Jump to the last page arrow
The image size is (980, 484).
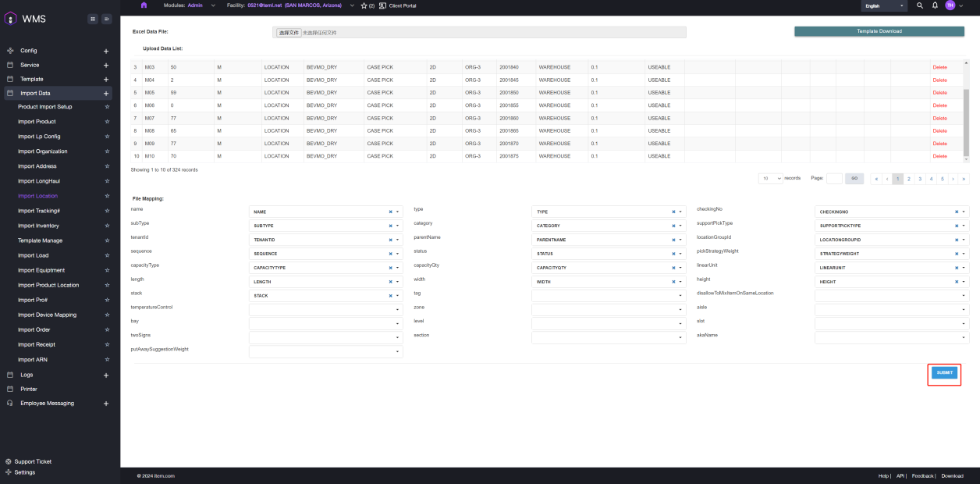tap(964, 179)
